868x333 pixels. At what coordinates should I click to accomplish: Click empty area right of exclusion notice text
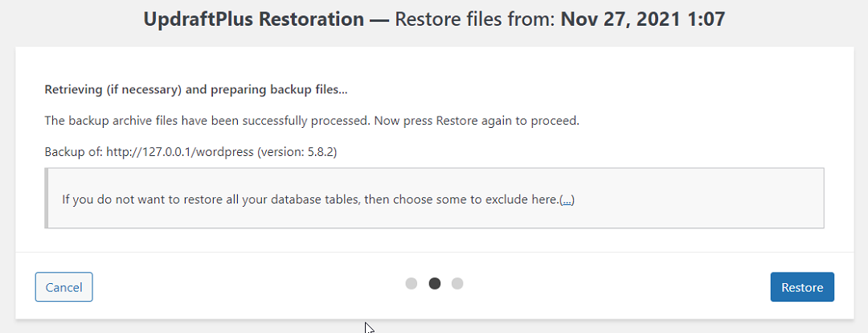click(699, 199)
